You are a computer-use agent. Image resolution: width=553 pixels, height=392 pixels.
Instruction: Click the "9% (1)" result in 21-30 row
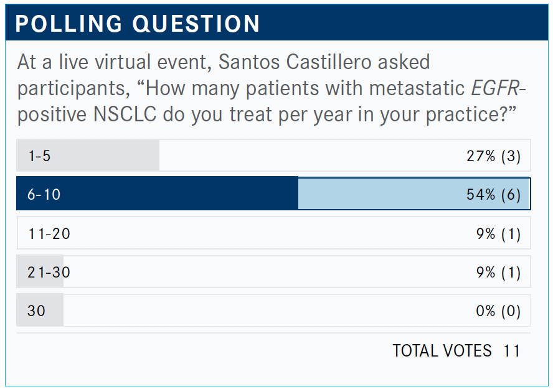coord(498,272)
